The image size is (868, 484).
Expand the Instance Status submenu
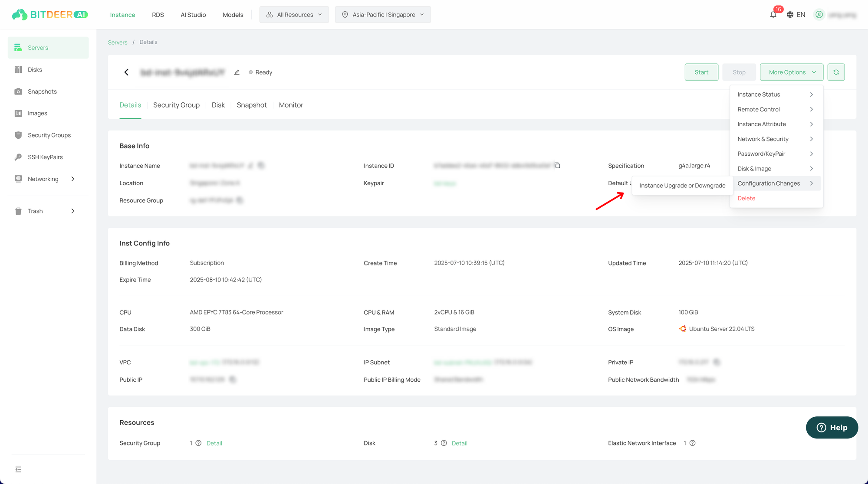point(776,95)
